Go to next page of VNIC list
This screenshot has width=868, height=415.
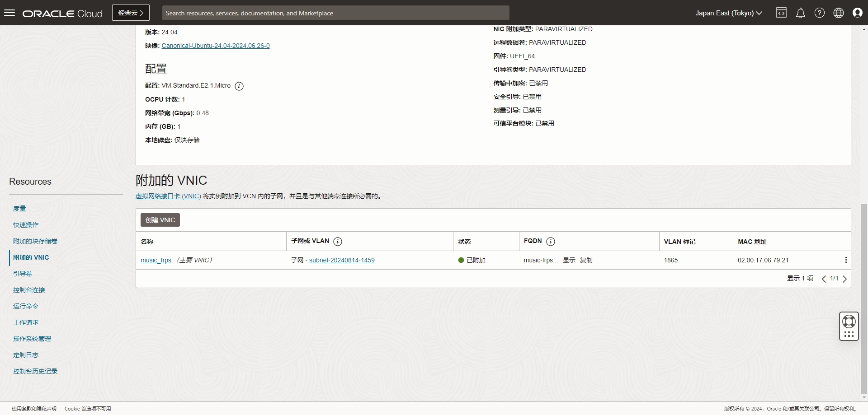pyautogui.click(x=844, y=279)
